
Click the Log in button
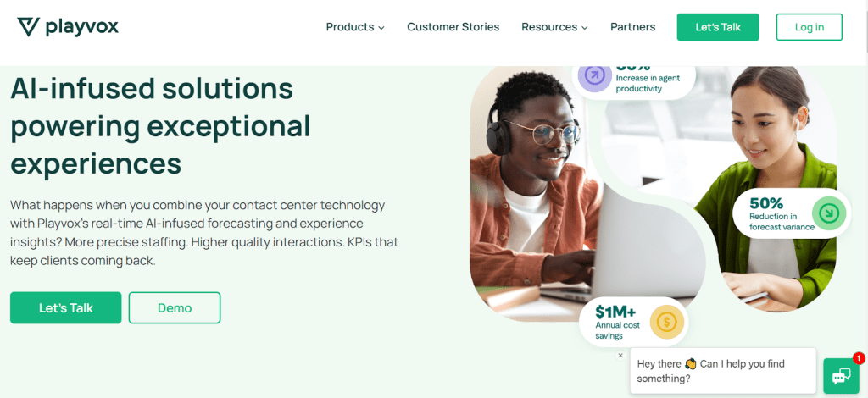809,27
